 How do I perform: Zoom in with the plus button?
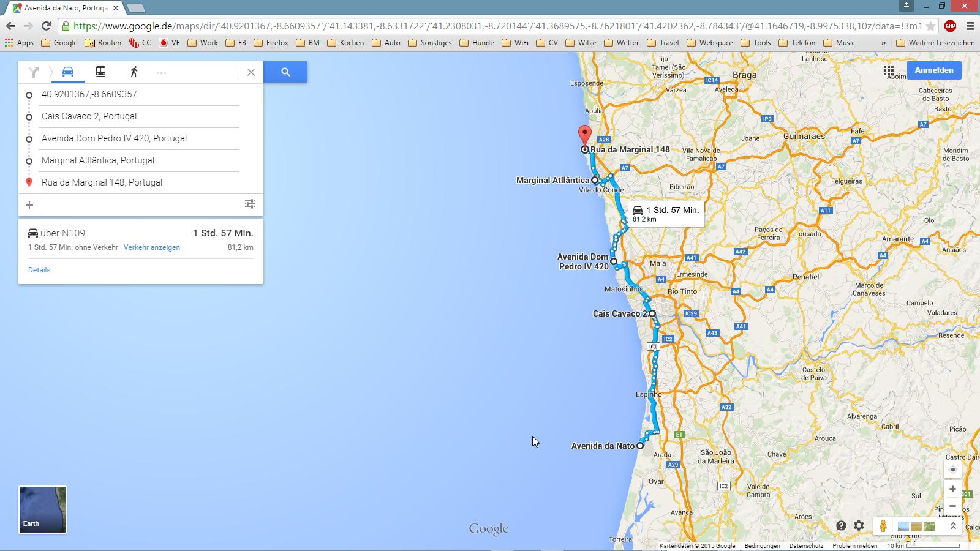tap(952, 489)
